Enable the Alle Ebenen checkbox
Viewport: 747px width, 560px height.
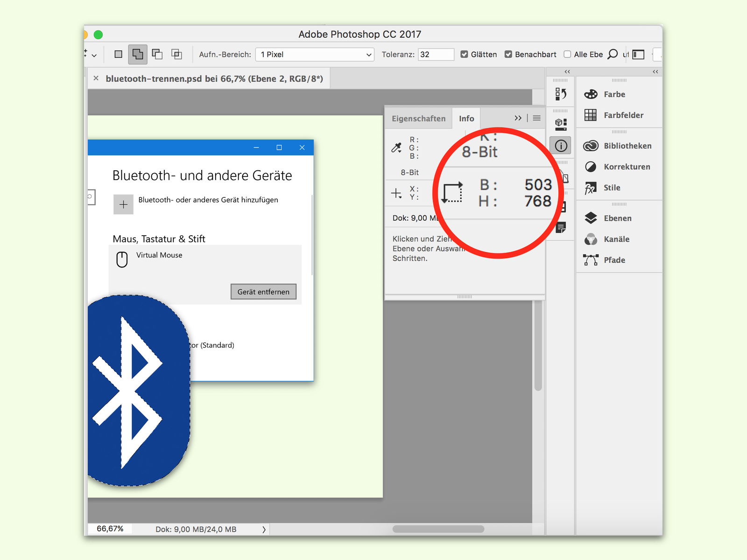(567, 54)
